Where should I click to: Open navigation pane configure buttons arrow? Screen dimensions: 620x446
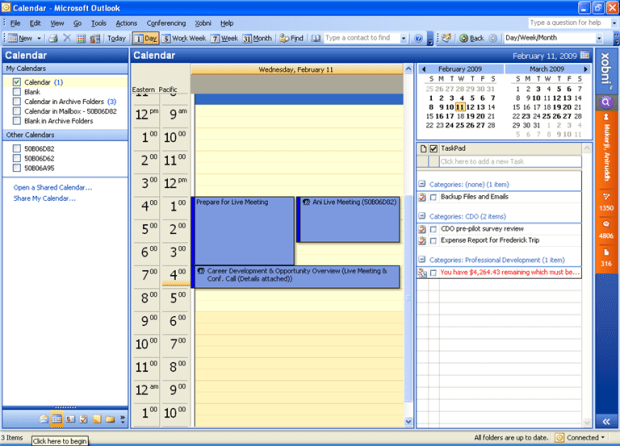tap(123, 419)
